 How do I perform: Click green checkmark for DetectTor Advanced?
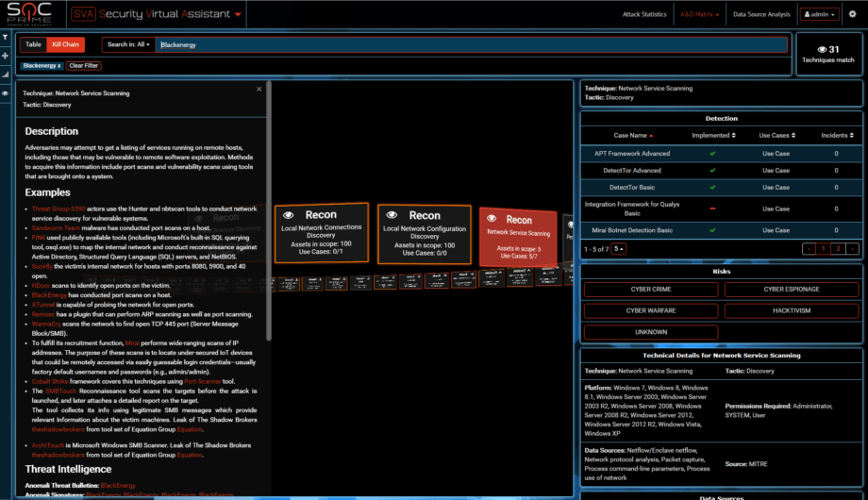pos(712,171)
